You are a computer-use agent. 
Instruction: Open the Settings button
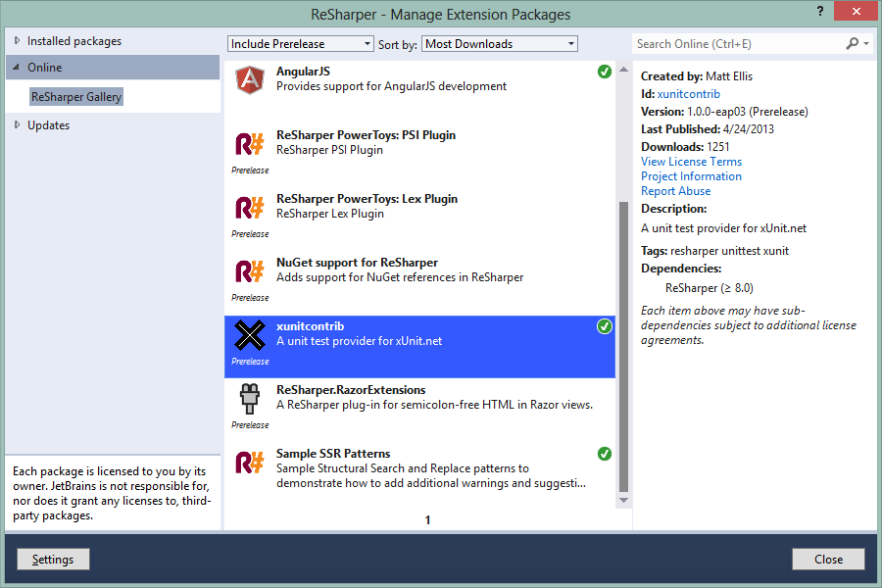[x=53, y=560]
